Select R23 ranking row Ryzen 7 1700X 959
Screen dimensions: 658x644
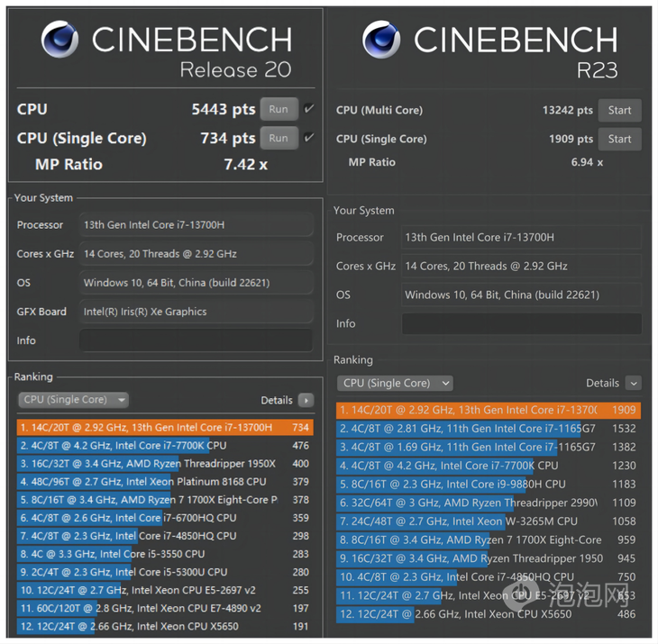click(x=489, y=540)
